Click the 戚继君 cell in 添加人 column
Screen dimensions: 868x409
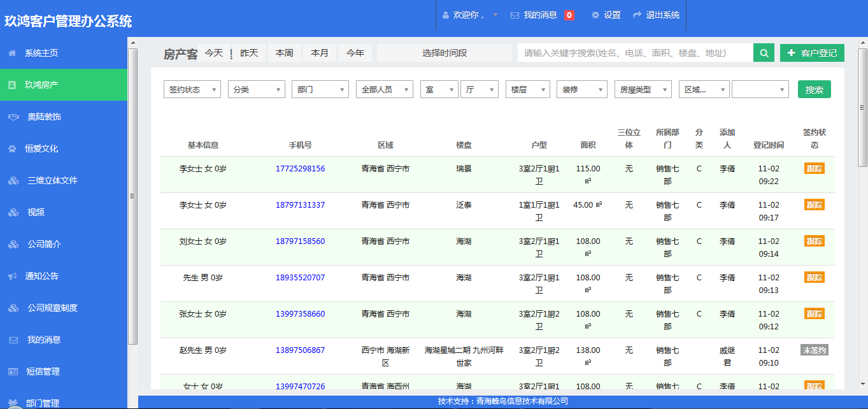727,357
